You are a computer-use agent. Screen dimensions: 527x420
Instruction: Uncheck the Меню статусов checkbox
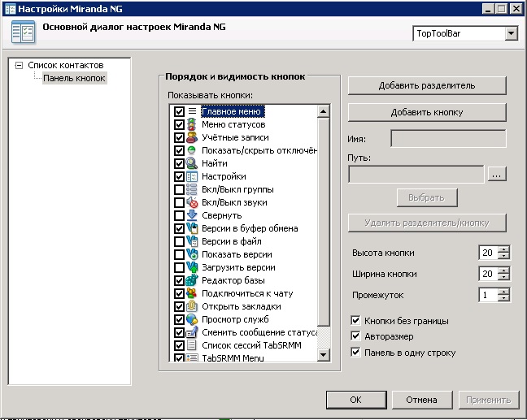point(179,124)
